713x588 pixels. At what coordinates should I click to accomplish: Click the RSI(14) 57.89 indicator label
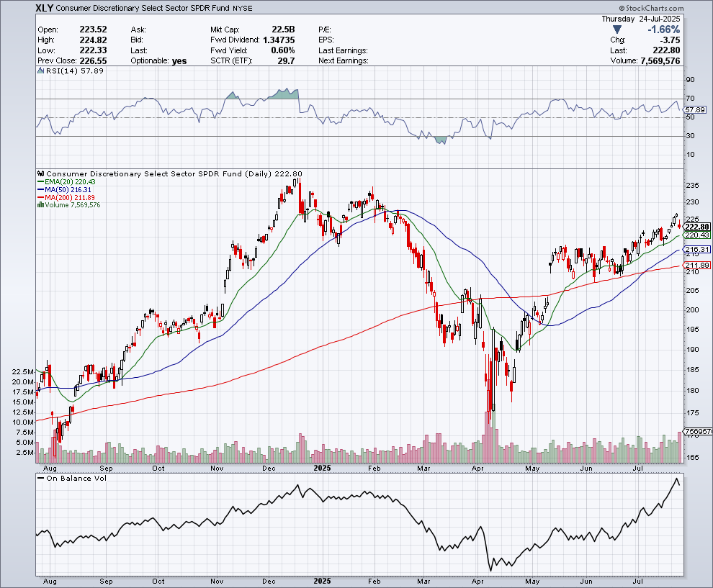tap(75, 71)
